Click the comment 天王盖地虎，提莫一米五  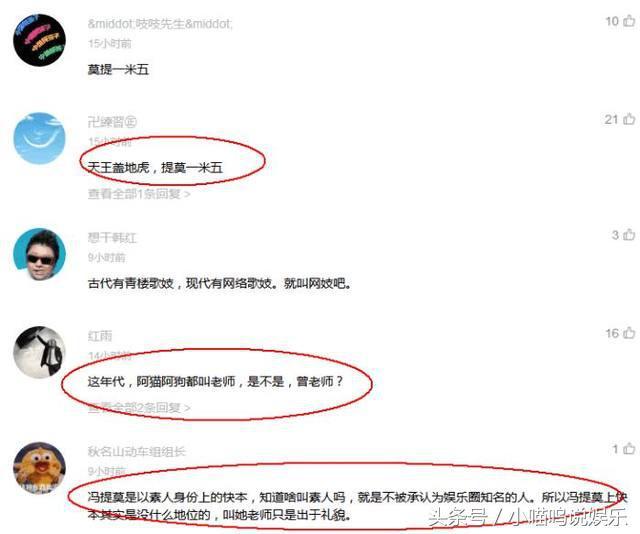(155, 167)
